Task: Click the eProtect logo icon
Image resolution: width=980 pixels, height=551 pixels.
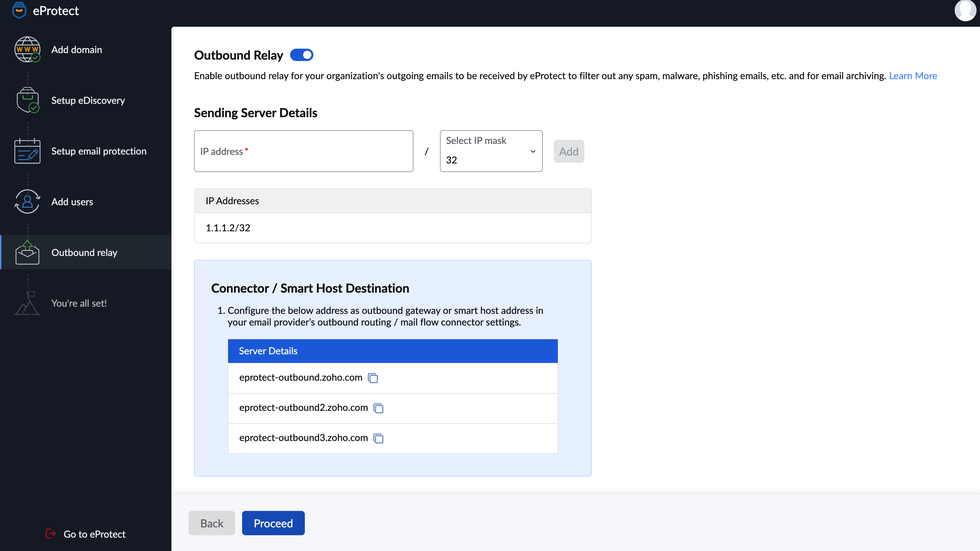Action: [19, 10]
